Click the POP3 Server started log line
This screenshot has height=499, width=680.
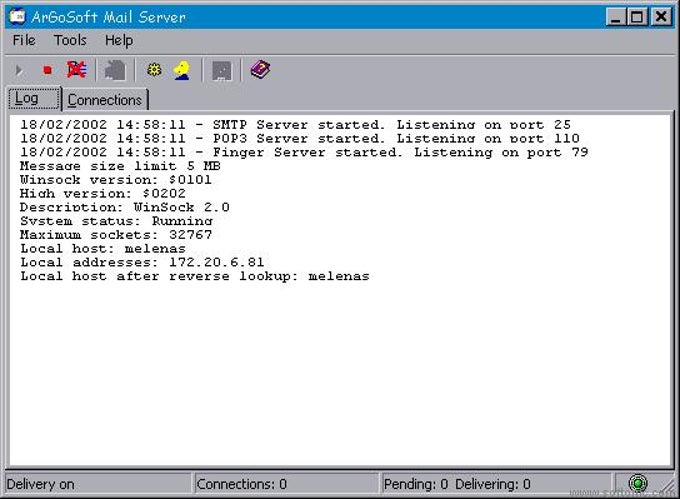pos(300,139)
